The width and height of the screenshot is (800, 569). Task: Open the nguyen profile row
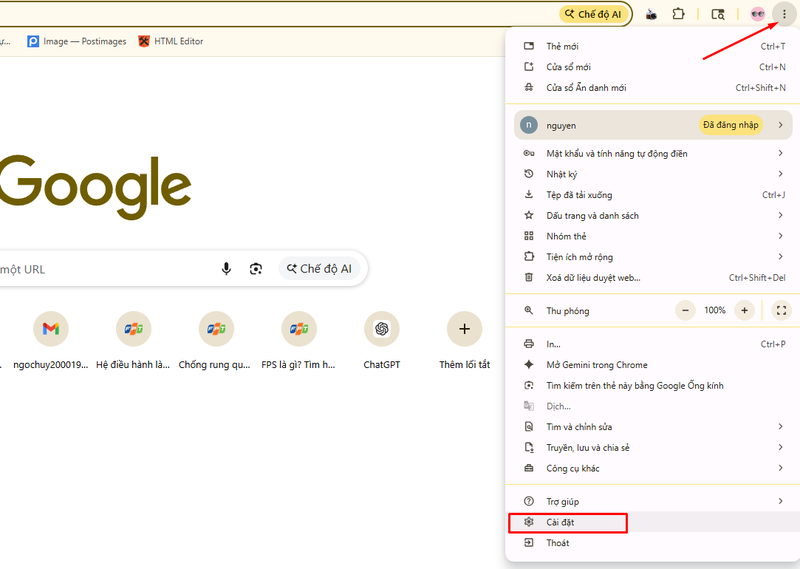(653, 125)
